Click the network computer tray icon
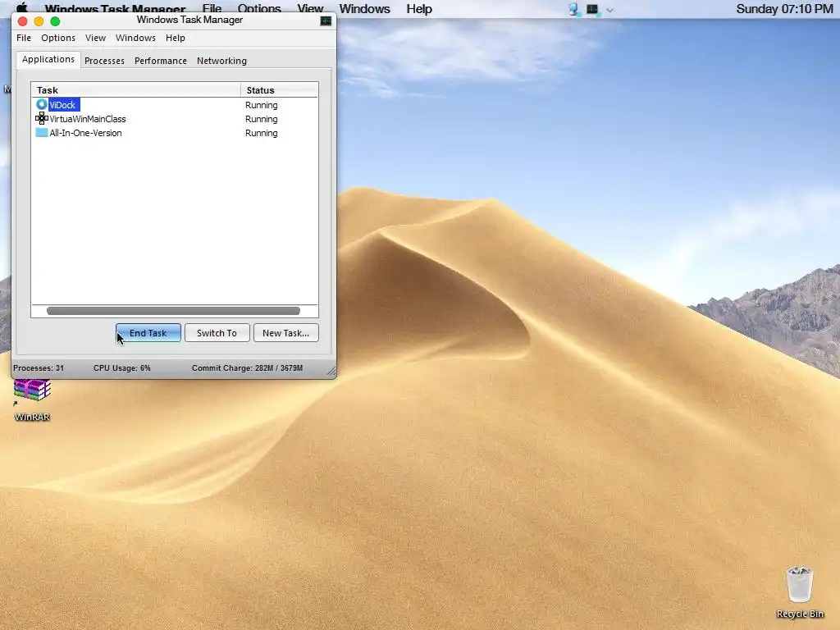Viewport: 840px width, 630px height. pos(573,9)
